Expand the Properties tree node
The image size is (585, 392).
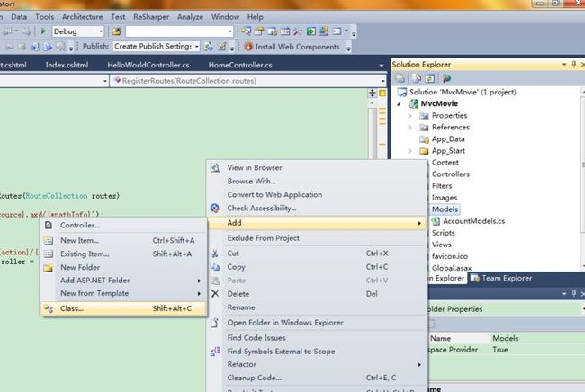point(410,116)
